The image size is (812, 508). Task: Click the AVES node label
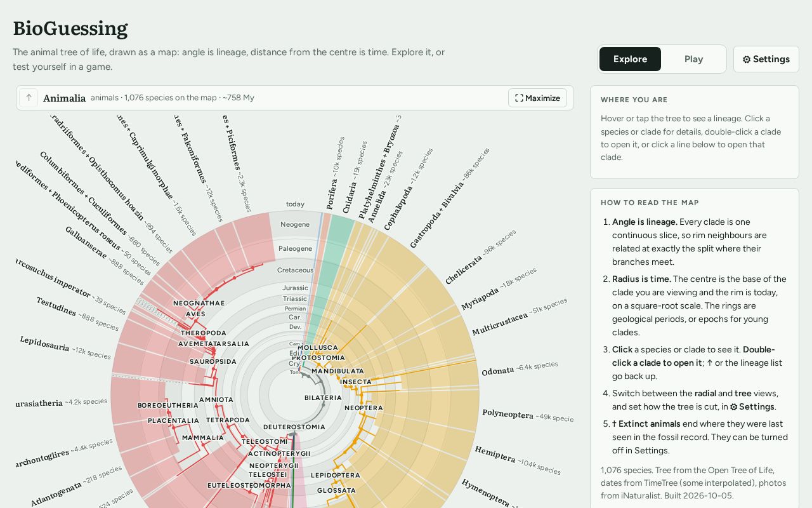(195, 314)
